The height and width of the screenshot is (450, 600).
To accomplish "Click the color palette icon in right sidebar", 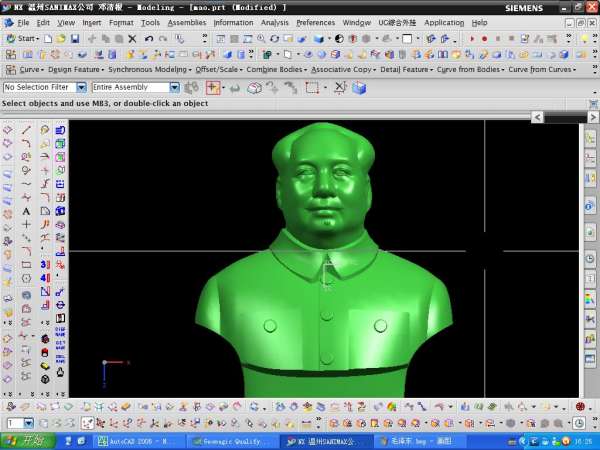I will click(590, 298).
